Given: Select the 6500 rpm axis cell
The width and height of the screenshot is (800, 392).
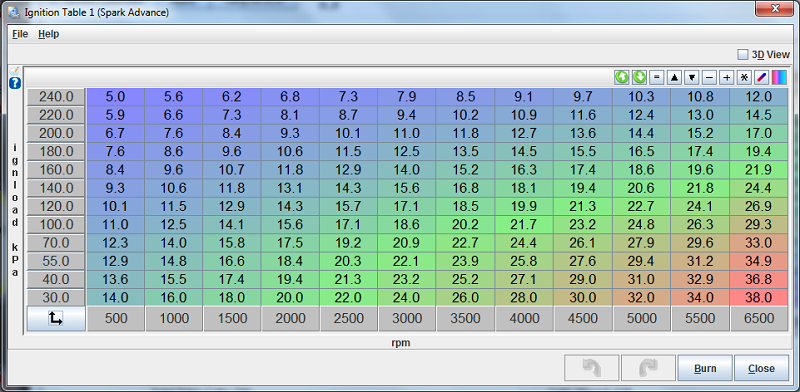Looking at the screenshot, I should click(759, 319).
